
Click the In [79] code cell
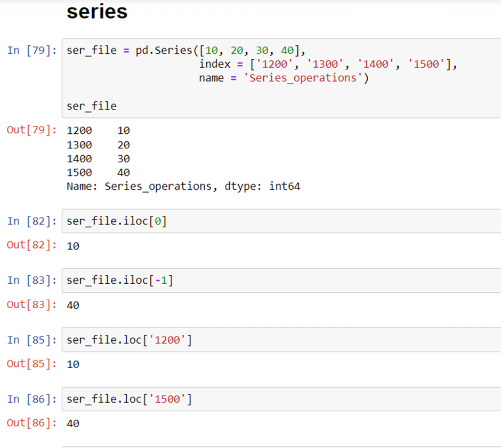click(x=281, y=78)
